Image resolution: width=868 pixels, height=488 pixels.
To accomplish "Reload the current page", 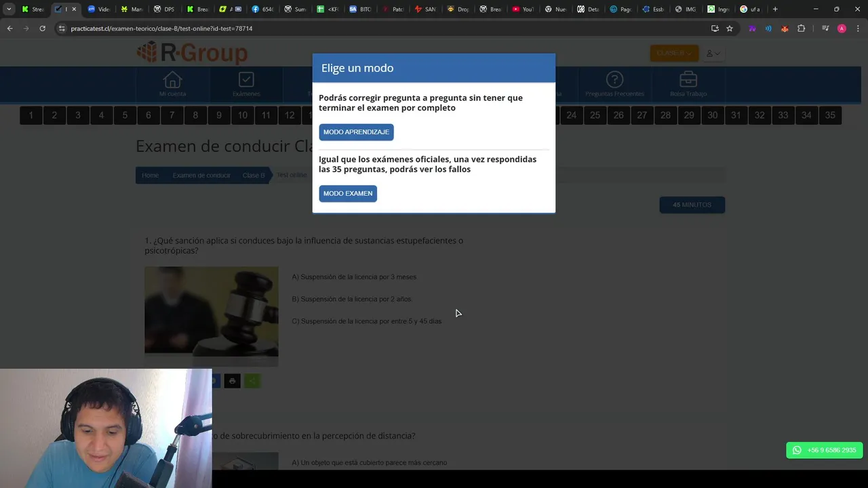I will click(x=42, y=28).
